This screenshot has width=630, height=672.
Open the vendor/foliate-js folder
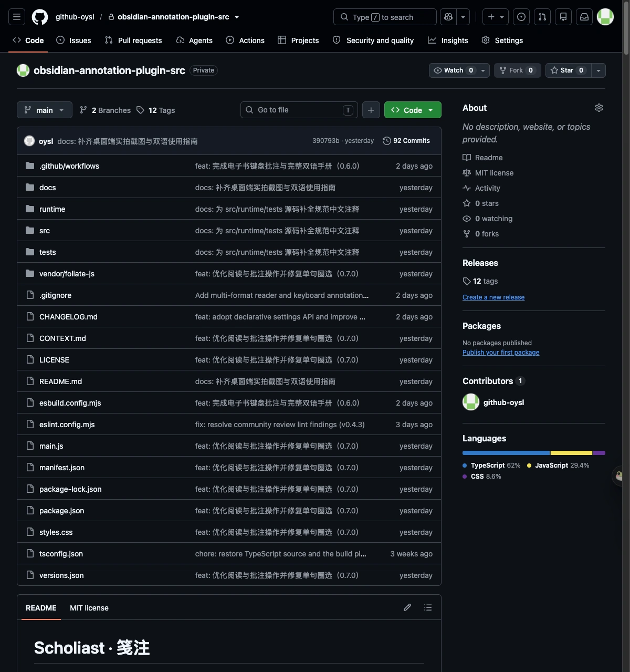point(67,274)
